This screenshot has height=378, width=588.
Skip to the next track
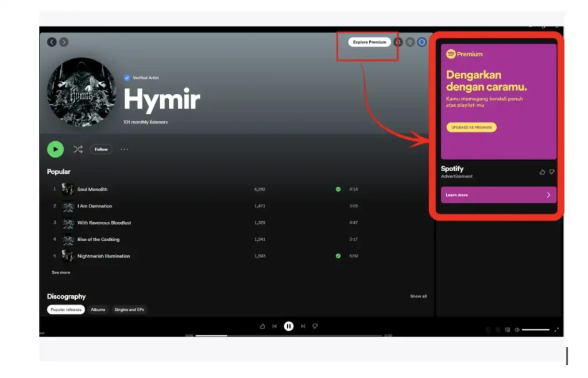pyautogui.click(x=303, y=326)
